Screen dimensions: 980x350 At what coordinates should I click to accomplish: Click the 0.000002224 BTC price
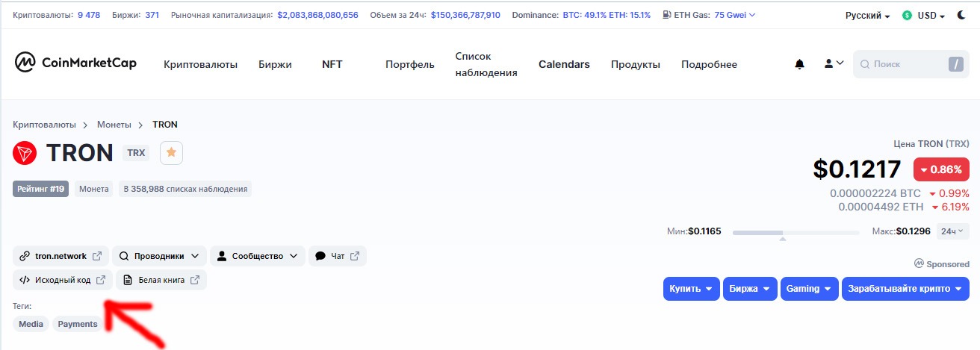click(x=875, y=193)
